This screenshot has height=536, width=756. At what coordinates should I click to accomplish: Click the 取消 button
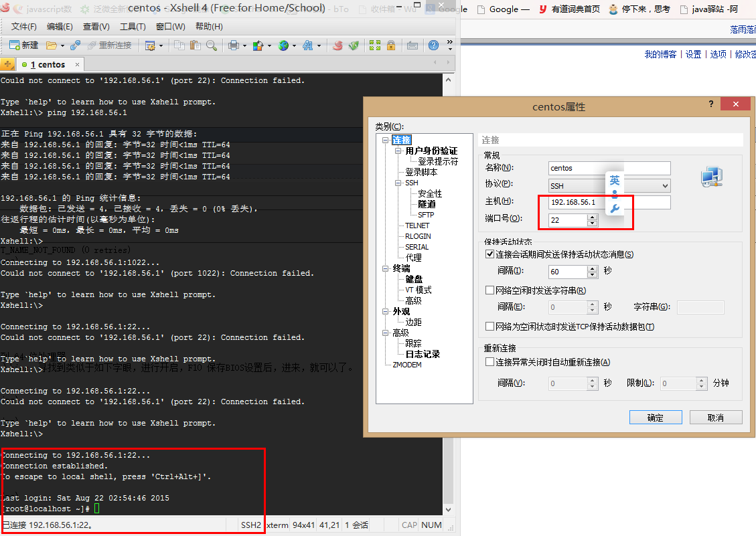click(x=716, y=418)
